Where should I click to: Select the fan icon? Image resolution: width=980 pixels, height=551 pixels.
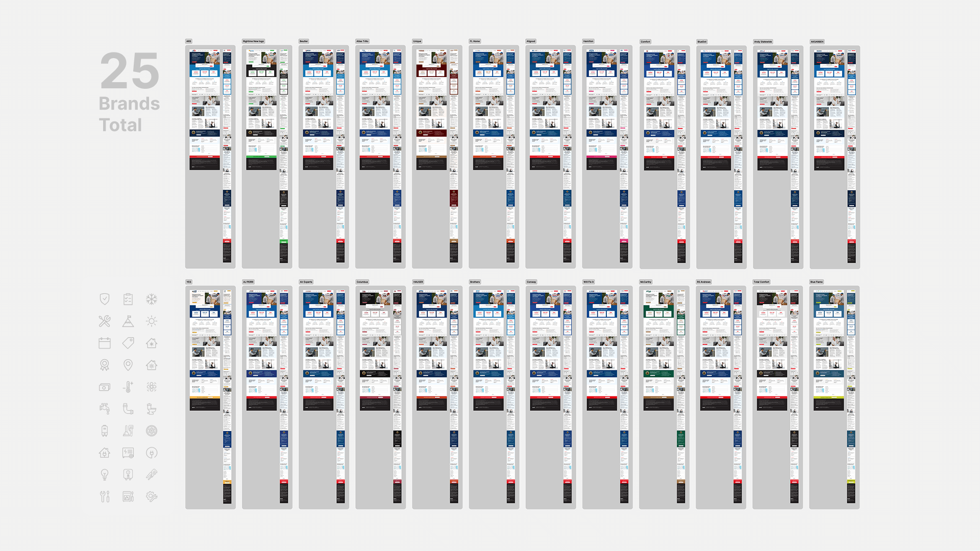152,387
